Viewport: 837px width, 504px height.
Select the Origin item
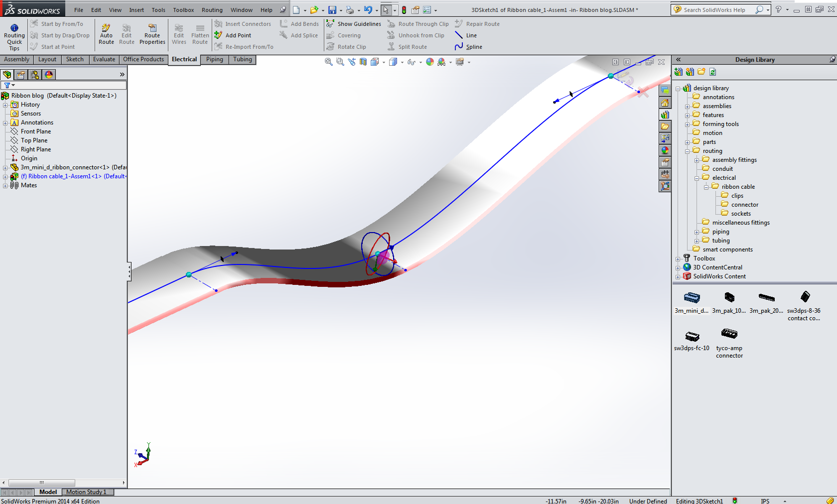tap(29, 158)
